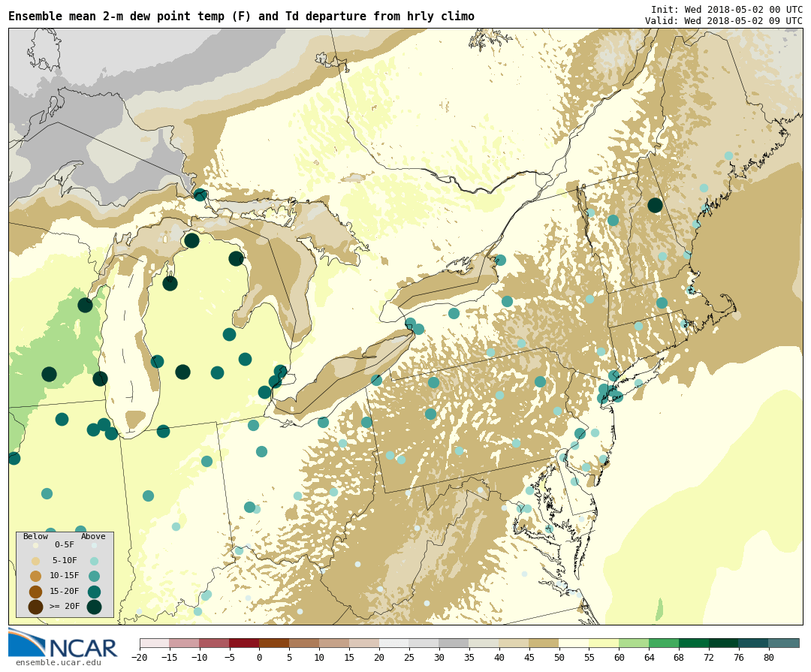Select the Below 5-10F tan legend circle
This screenshot has width=811, height=672.
tap(35, 561)
